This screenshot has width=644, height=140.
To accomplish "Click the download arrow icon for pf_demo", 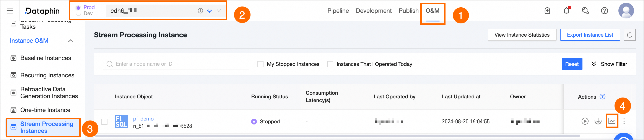I will (x=598, y=121).
